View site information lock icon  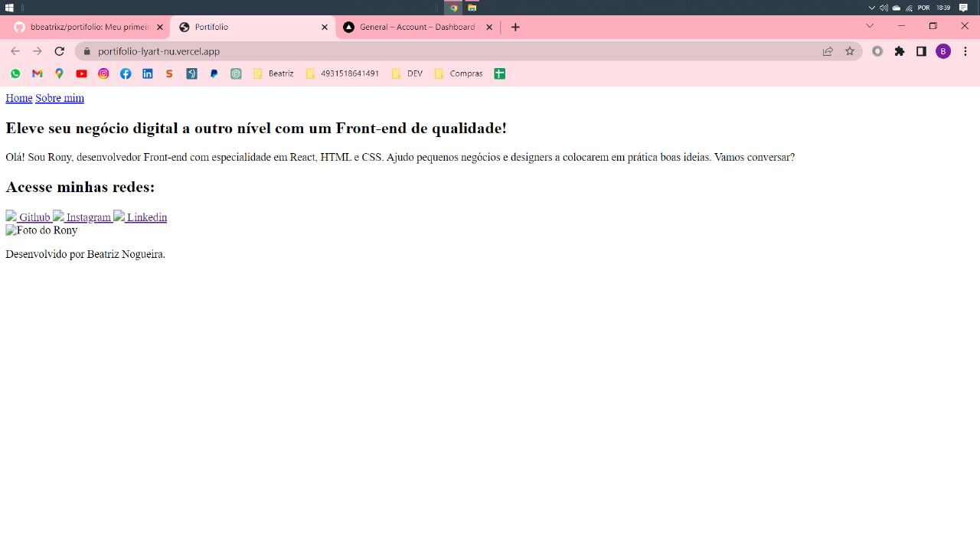87,51
